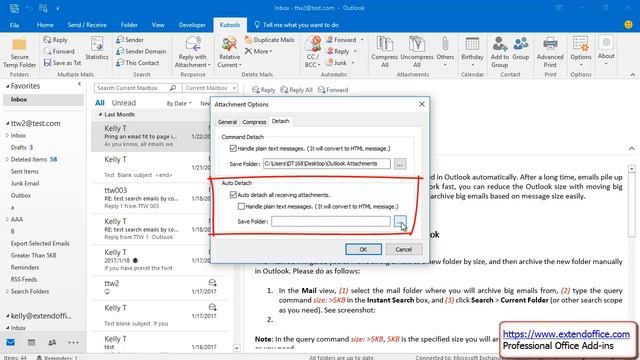Image resolution: width=640 pixels, height=360 pixels.
Task: Click Uncompress All attachments icon
Action: click(x=416, y=52)
